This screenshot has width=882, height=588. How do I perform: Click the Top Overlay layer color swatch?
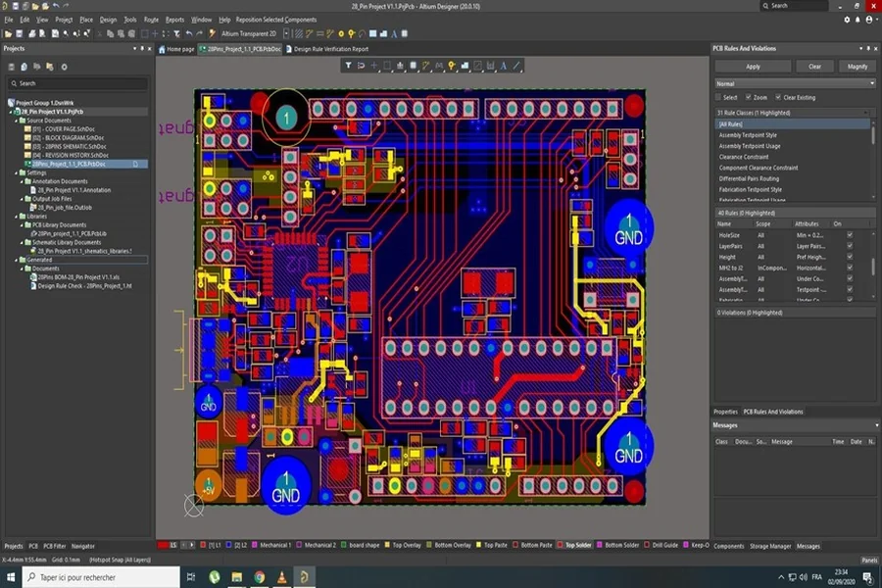click(387, 545)
